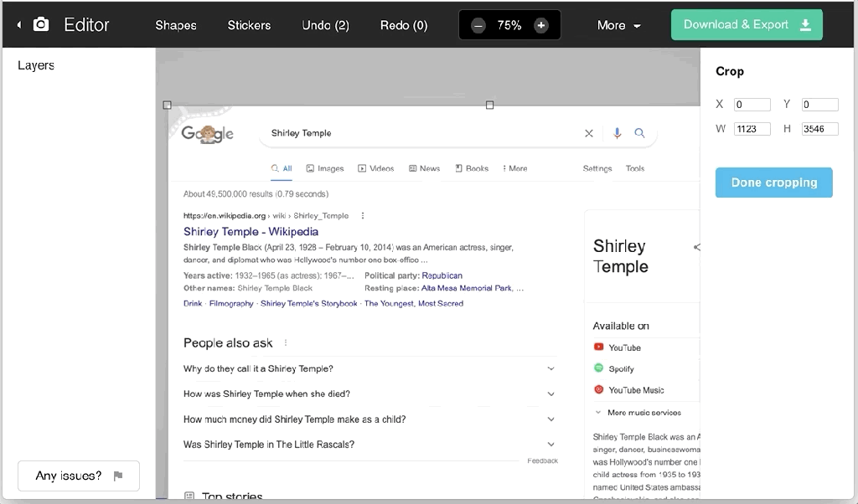Click the crop width W input field

[x=752, y=129]
